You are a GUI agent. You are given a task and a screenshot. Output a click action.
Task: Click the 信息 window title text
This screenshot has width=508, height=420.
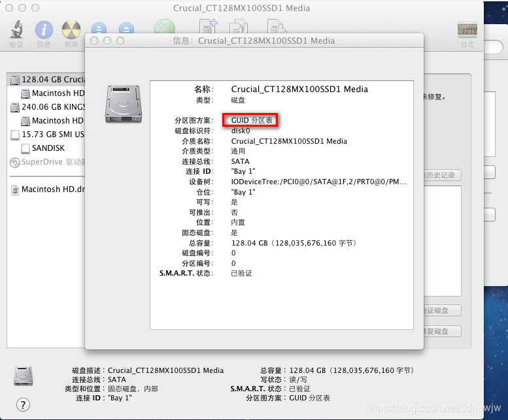tap(254, 40)
